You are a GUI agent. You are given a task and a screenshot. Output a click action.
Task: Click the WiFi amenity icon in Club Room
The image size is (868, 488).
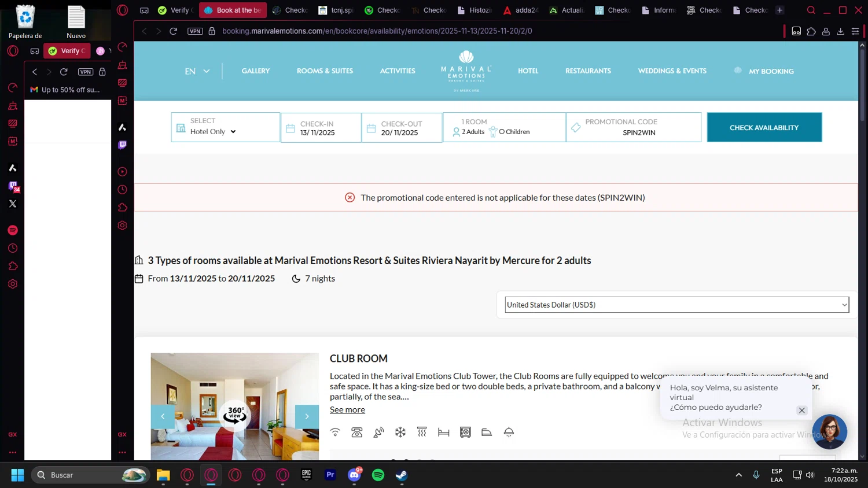(x=335, y=432)
